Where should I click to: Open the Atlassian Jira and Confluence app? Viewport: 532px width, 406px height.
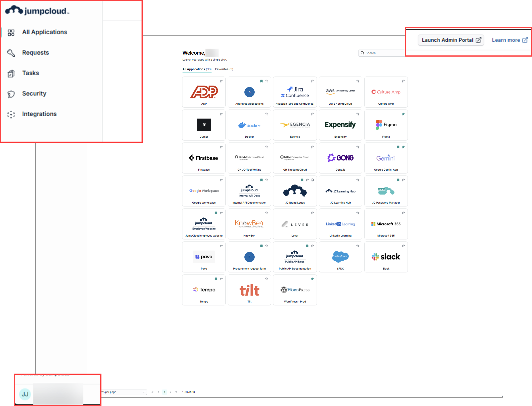coord(295,92)
